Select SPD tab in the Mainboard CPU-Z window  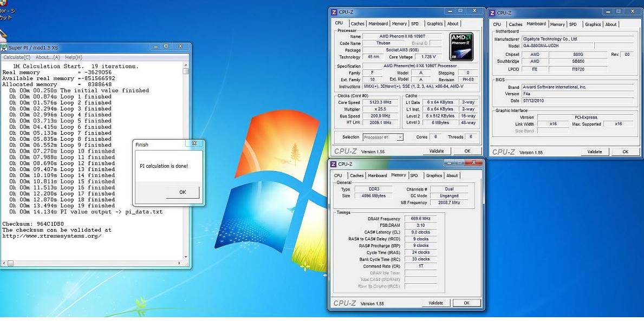point(573,24)
